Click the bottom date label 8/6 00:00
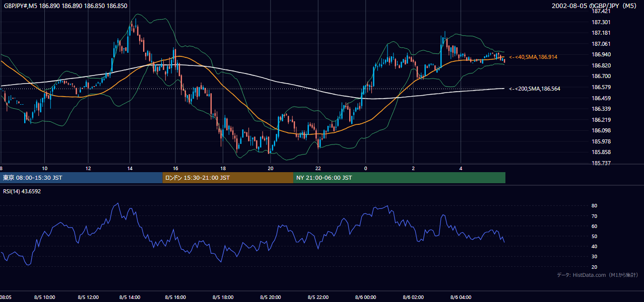 tap(365, 297)
